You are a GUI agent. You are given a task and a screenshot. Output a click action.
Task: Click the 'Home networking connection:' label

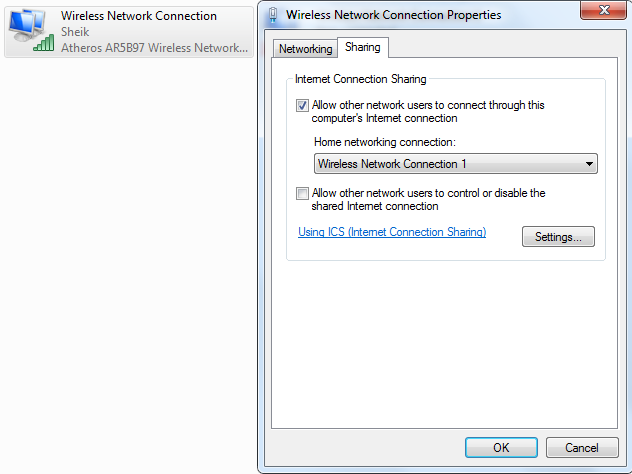point(384,142)
